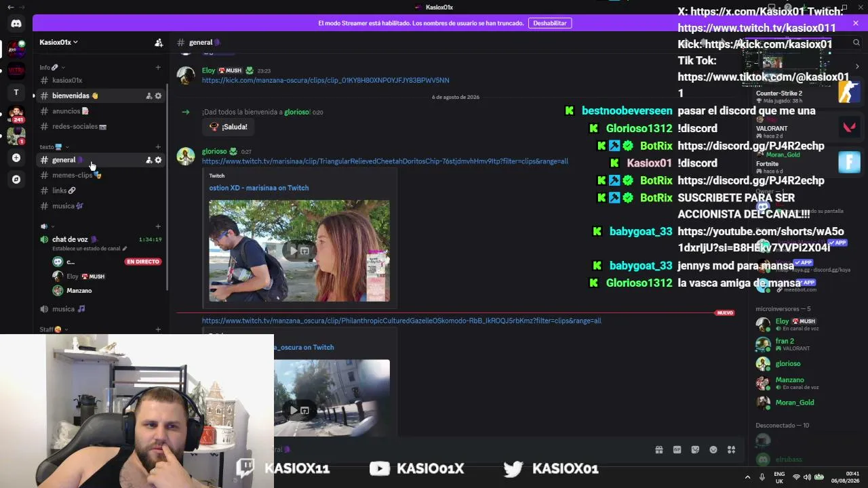Viewport: 868px width, 488px height.
Task: Add channel to Info category
Action: click(158, 67)
